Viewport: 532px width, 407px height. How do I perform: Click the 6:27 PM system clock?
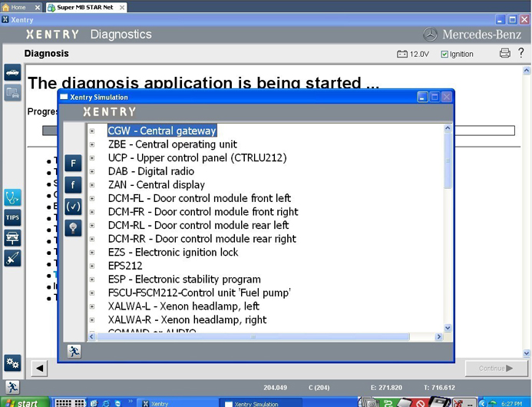(511, 404)
